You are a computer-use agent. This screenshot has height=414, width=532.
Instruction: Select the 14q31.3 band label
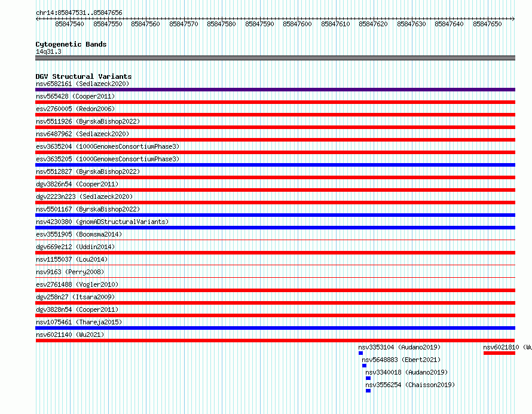[48, 51]
